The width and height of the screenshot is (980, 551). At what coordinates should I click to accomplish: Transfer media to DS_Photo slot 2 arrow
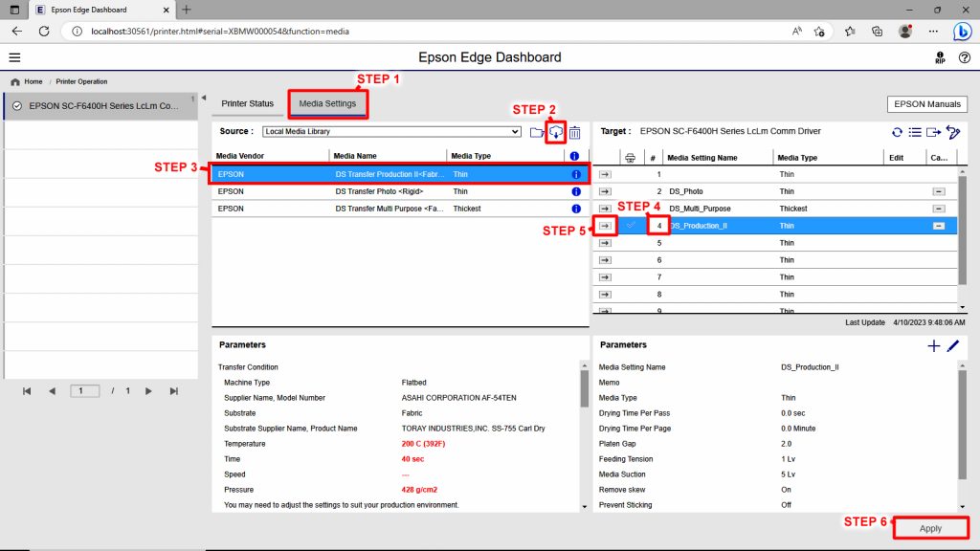point(605,191)
